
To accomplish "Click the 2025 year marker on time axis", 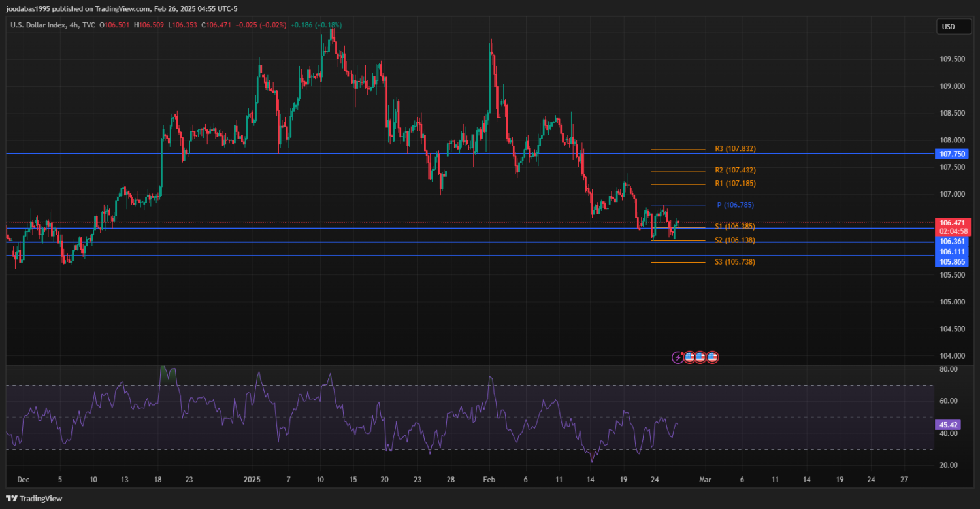I will click(x=252, y=480).
